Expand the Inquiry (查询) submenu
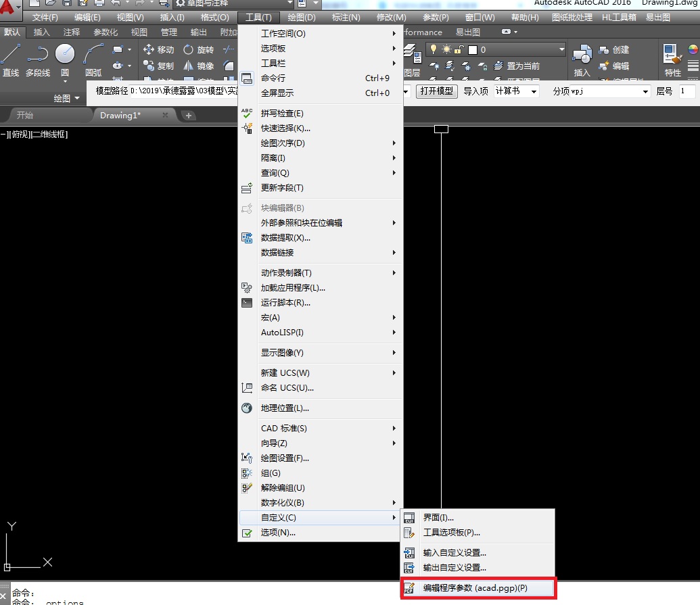The image size is (700, 605). pos(321,172)
